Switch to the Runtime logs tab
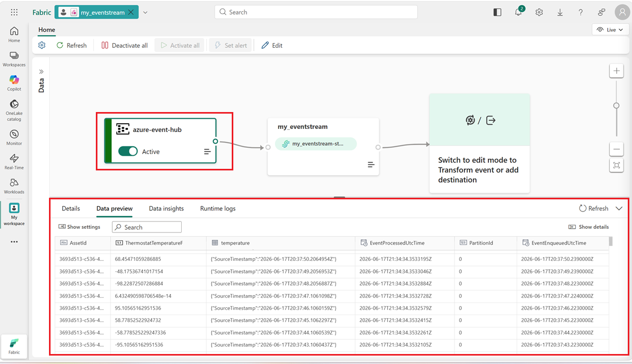632x364 pixels. pyautogui.click(x=218, y=208)
